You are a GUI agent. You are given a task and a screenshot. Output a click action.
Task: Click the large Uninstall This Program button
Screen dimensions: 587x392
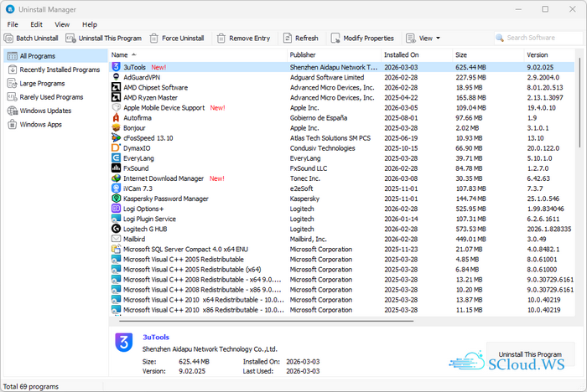coord(530,354)
